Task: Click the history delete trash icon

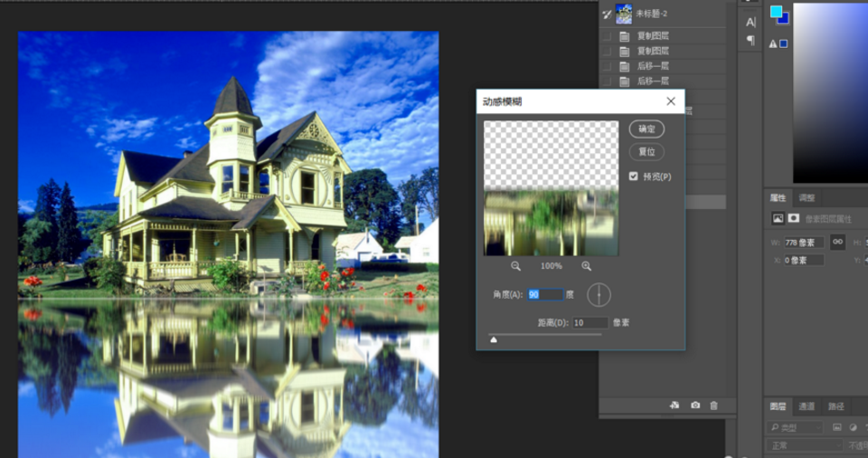Action: 714,406
